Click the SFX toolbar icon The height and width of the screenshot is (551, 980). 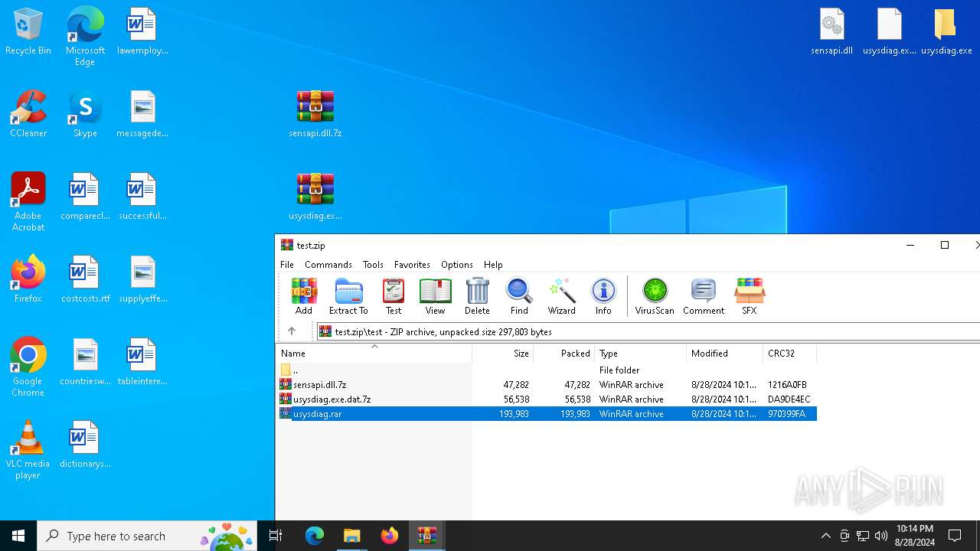tap(750, 296)
